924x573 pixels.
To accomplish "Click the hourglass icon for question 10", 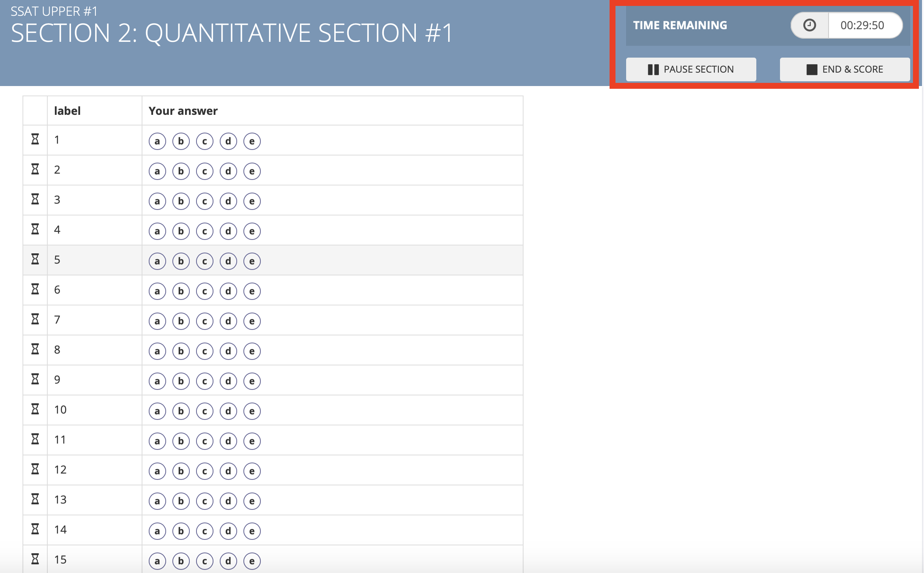I will click(x=35, y=409).
